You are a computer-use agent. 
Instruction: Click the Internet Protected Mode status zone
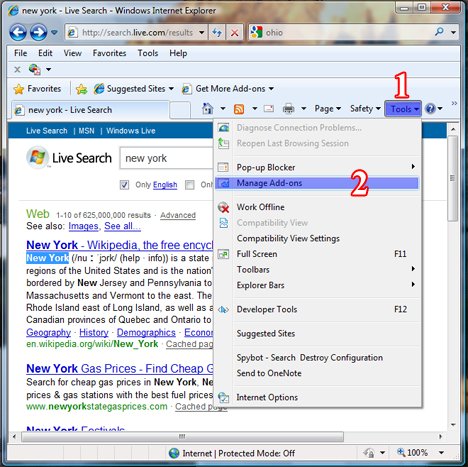pos(232,453)
